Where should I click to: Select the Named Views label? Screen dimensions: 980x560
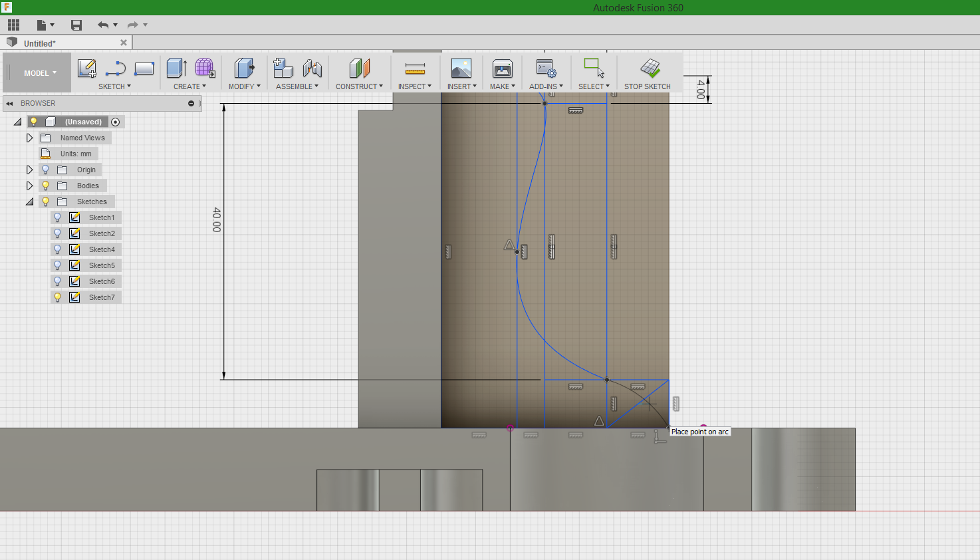click(x=82, y=138)
